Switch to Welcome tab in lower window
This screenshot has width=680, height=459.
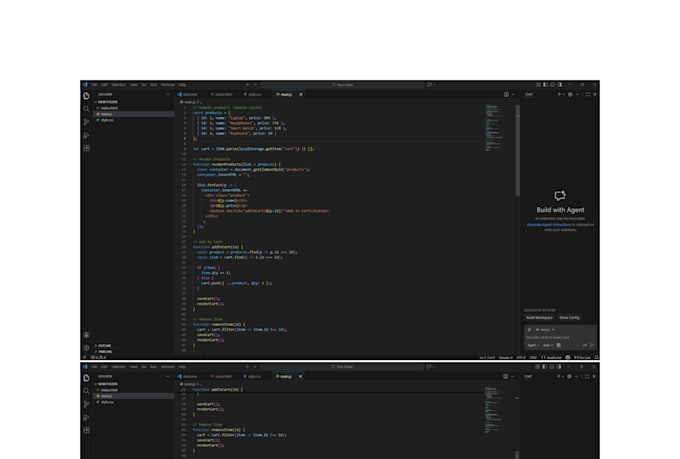(x=188, y=376)
